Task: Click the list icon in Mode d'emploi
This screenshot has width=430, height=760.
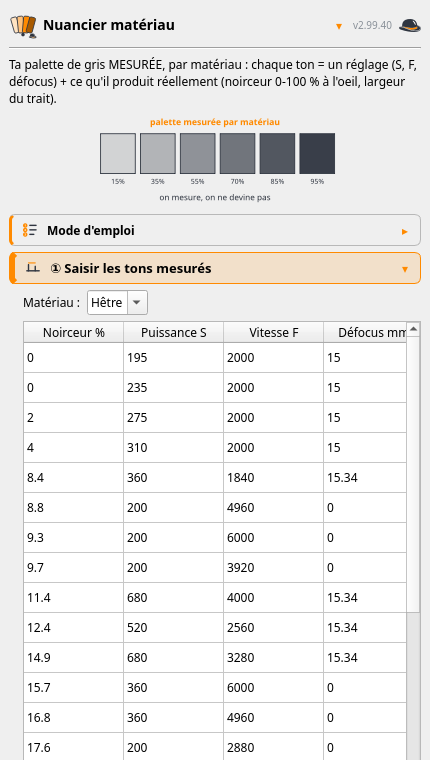Action: [x=30, y=230]
